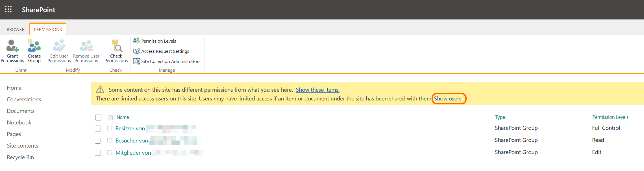The width and height of the screenshot is (644, 171).
Task: Sort by the Name column header
Action: click(x=123, y=117)
